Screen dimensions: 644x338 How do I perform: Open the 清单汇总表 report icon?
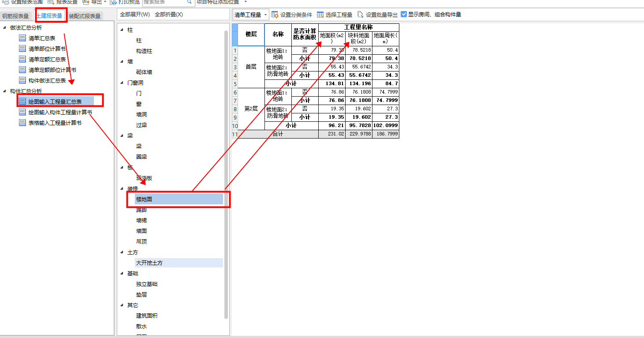(22, 38)
